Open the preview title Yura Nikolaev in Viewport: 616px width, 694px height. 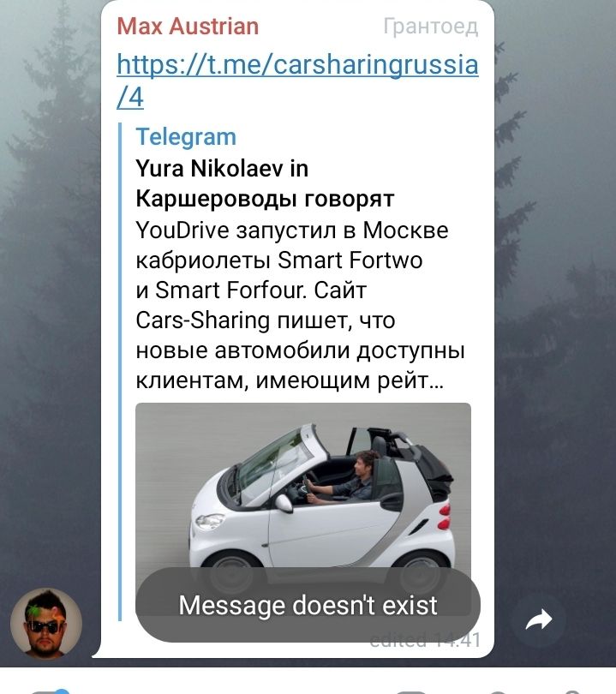click(222, 168)
